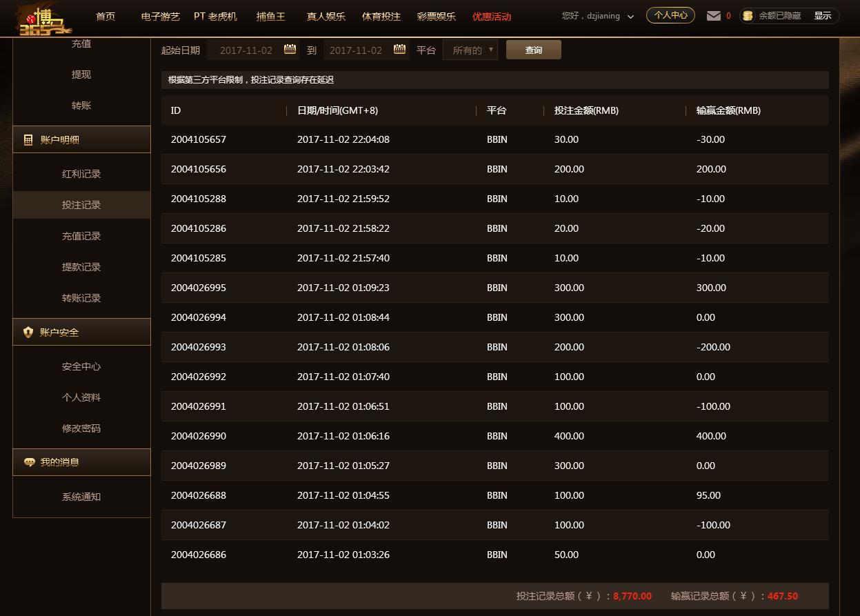Open the mail envelope messages icon

[714, 16]
